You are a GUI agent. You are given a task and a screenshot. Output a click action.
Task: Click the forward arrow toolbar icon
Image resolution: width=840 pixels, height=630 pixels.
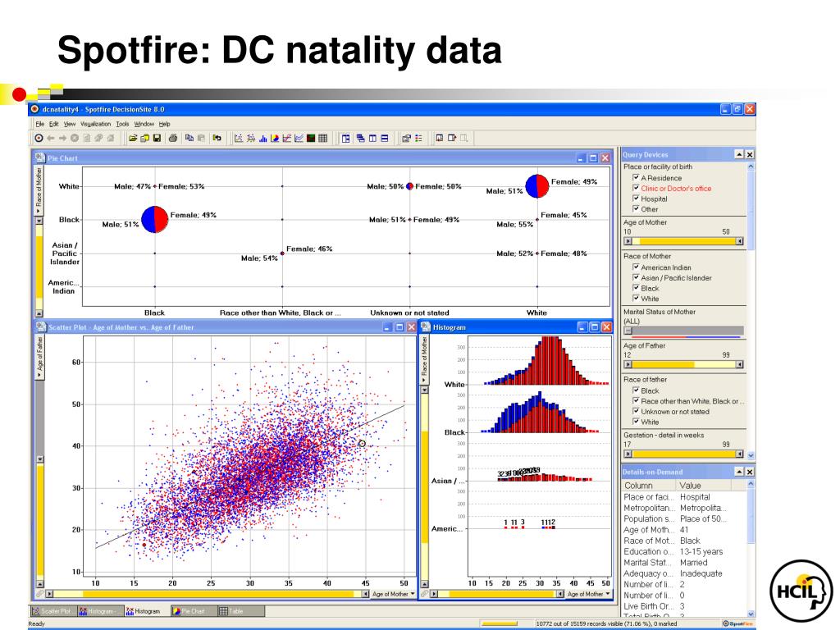coord(62,138)
